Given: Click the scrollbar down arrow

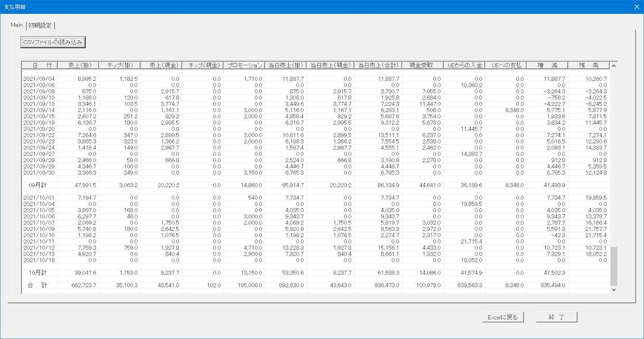Looking at the screenshot, I should point(613,289).
